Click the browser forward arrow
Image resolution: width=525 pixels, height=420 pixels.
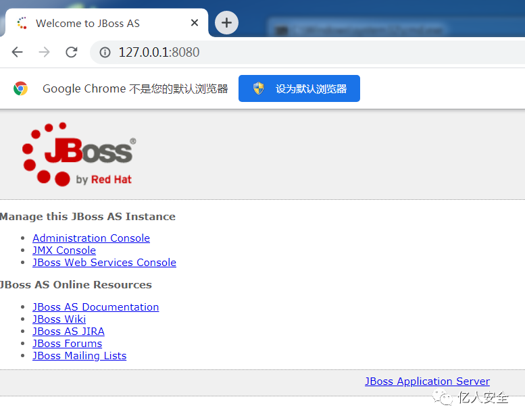click(44, 52)
